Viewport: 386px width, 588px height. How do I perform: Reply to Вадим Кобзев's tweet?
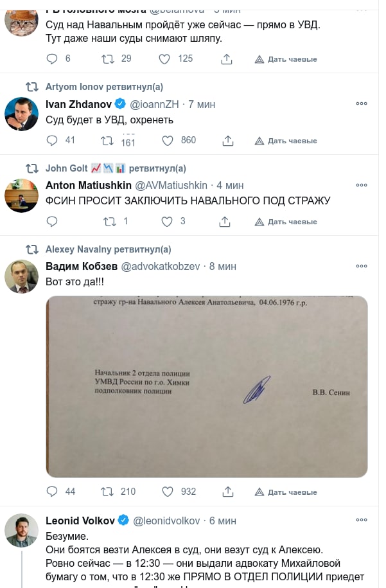point(52,491)
